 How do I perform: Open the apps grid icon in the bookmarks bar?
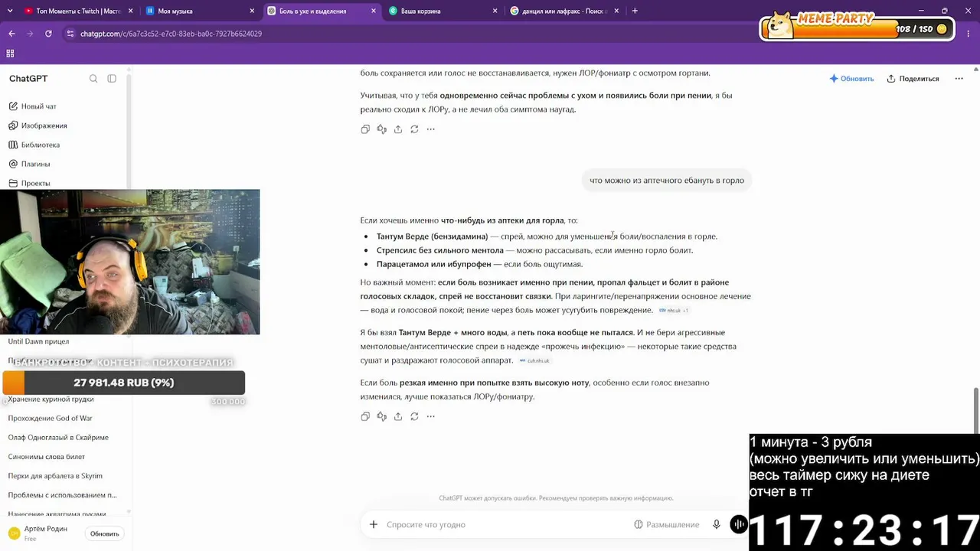pos(10,54)
